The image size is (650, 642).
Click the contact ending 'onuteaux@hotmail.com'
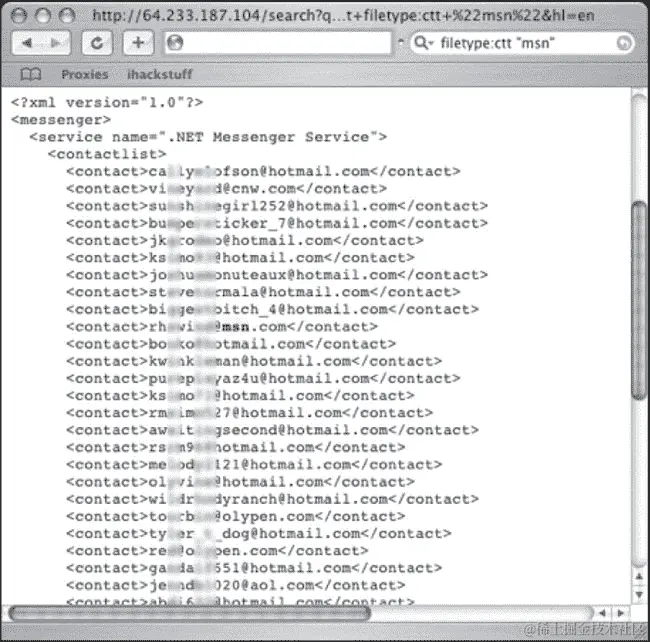coord(277,275)
